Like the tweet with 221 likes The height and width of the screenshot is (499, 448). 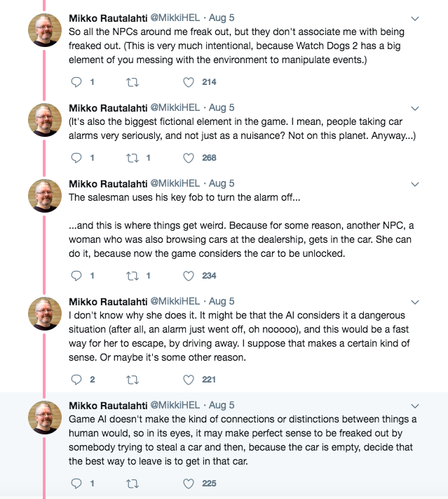tap(188, 380)
